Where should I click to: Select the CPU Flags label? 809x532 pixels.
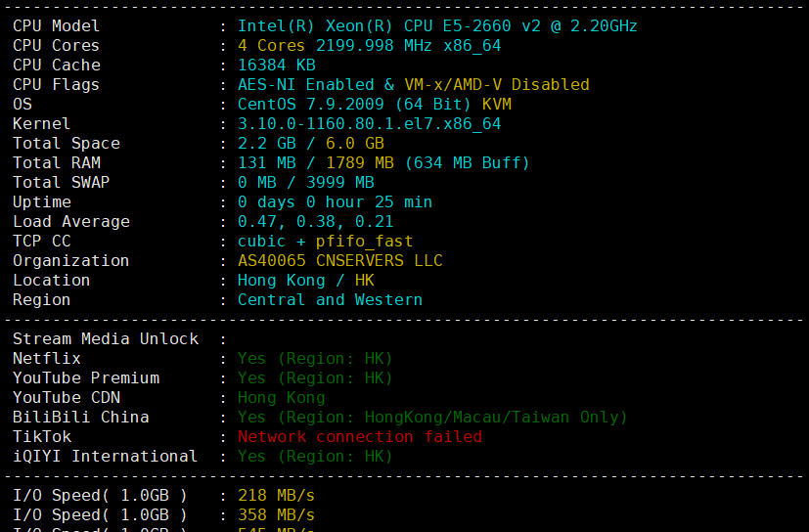[56, 85]
